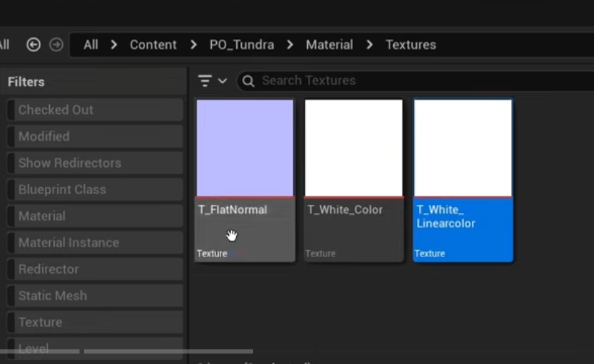Expand the chevron after Content breadcrumb

tap(194, 45)
